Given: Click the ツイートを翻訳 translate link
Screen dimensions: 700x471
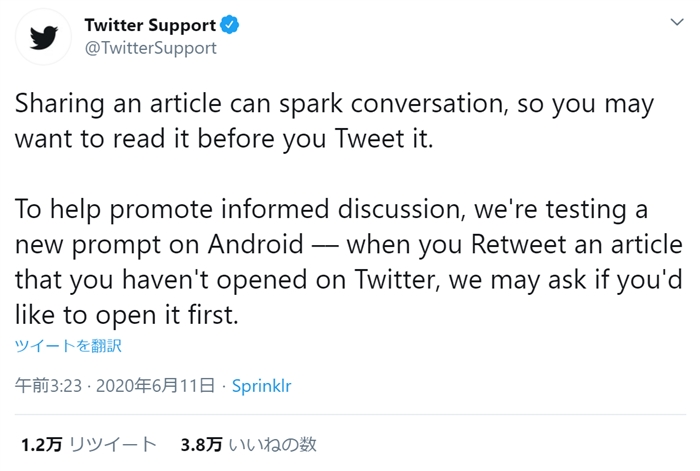Looking at the screenshot, I should tap(68, 346).
